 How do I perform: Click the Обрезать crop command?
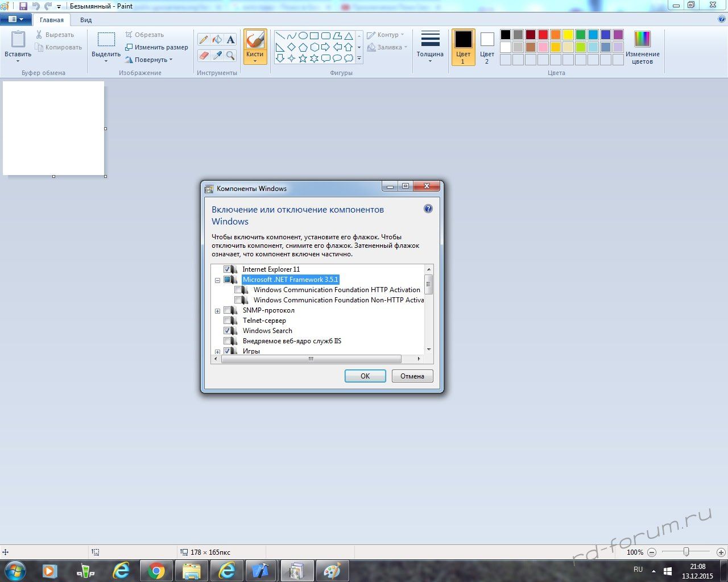pos(144,35)
